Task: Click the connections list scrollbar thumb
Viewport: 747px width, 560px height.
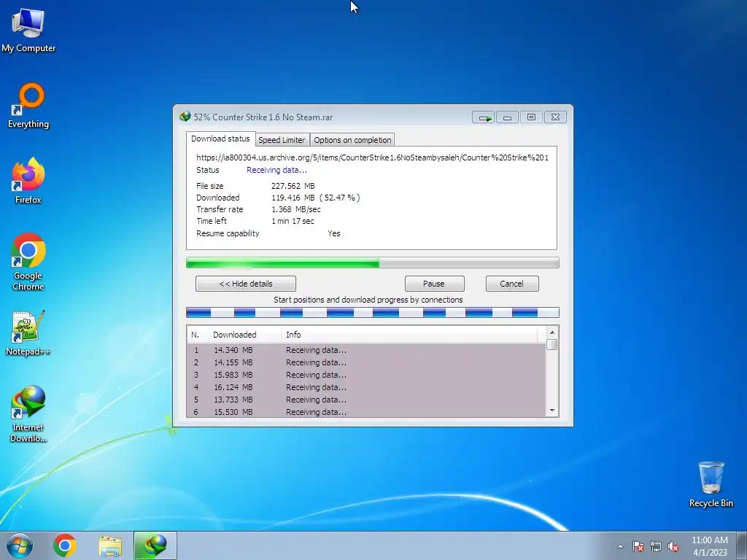Action: 552,344
